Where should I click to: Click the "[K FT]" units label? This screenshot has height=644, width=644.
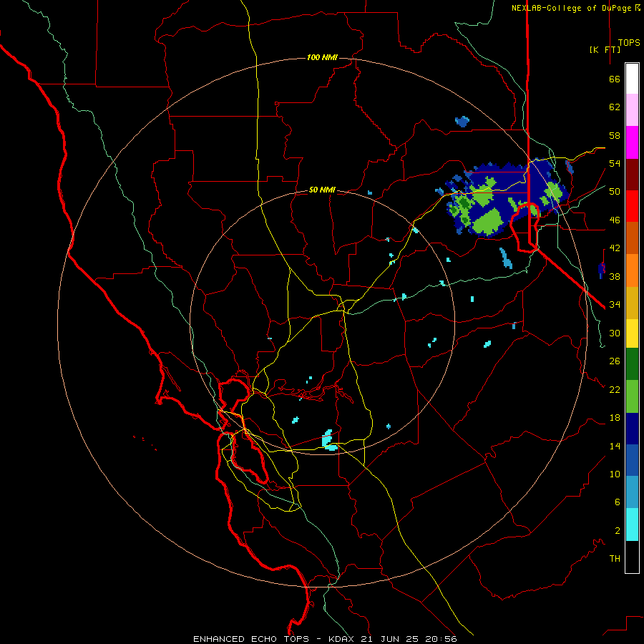(605, 49)
